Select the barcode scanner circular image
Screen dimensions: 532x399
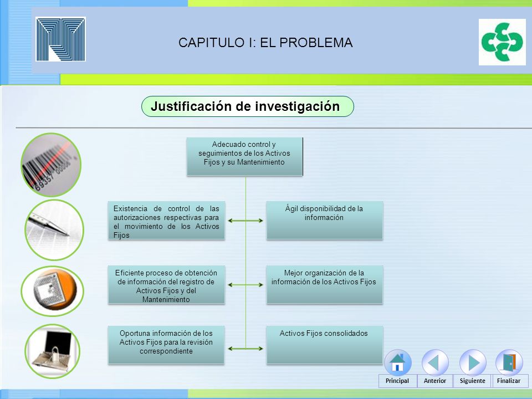[51, 165]
